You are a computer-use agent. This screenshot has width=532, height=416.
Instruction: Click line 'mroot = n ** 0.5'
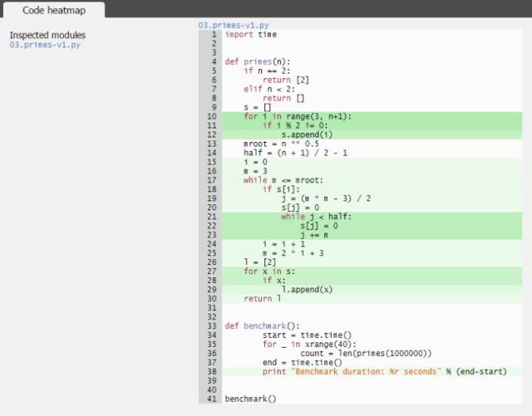[281, 144]
